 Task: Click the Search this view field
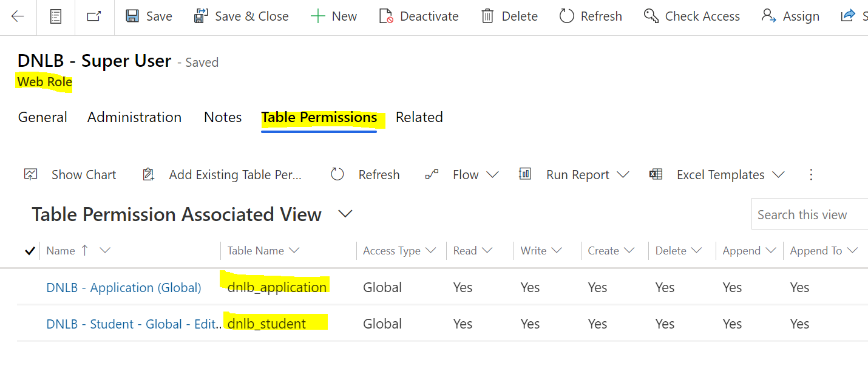807,214
